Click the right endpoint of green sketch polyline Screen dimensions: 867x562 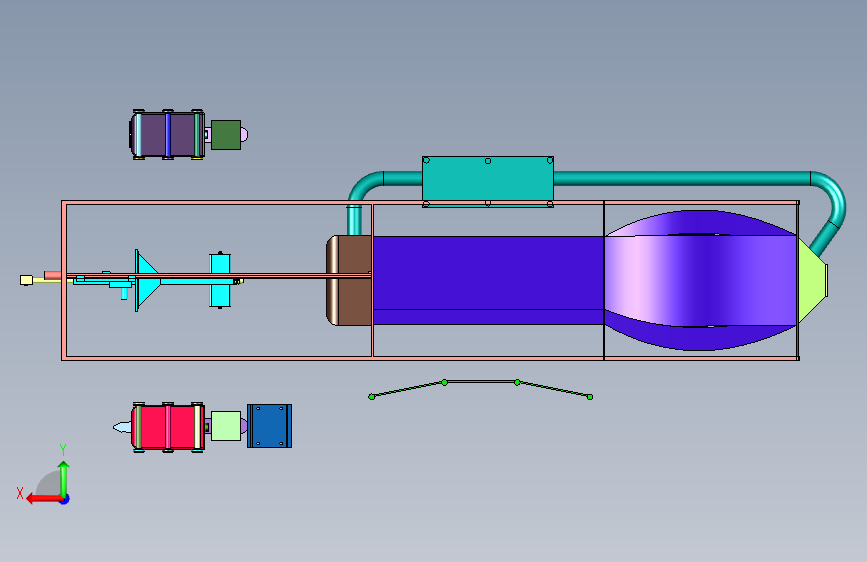coord(590,397)
